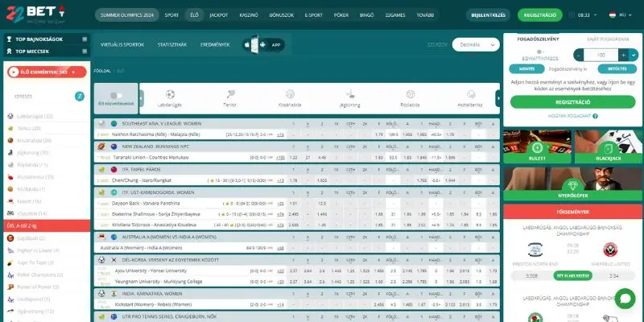Click the Gaplaash sidebar icon

tap(10, 238)
